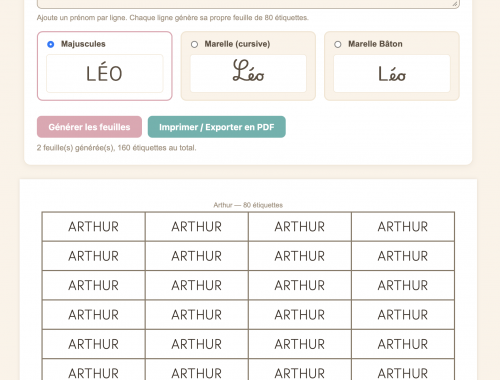Click the 'Marelle Bâton' label text

pos(375,44)
